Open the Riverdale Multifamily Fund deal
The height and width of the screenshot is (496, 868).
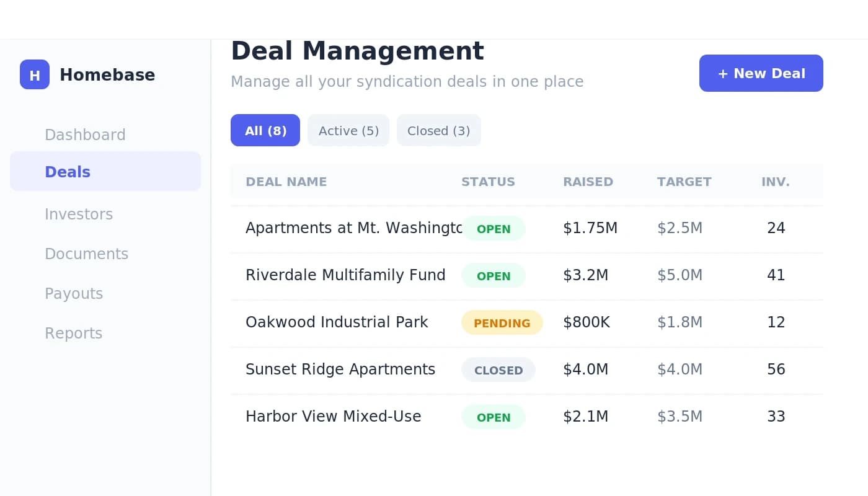tap(346, 275)
